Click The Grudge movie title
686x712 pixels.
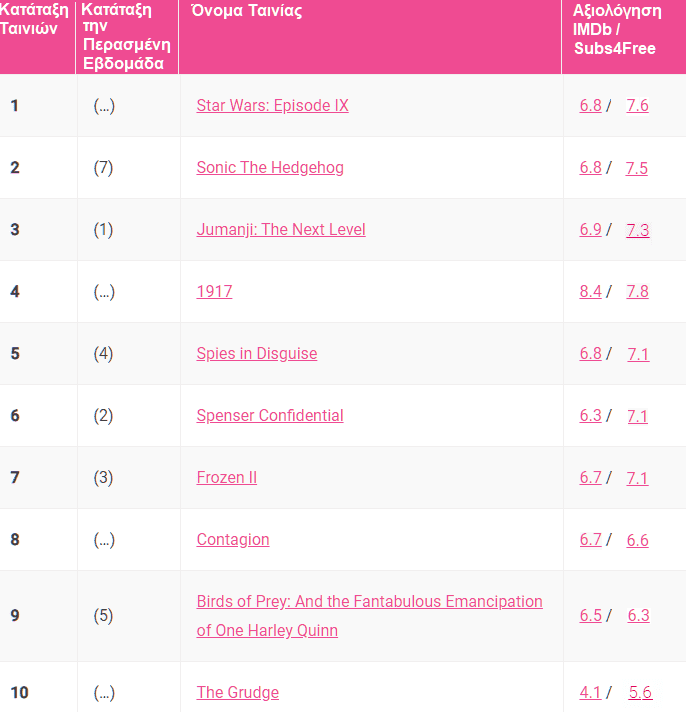tap(238, 693)
